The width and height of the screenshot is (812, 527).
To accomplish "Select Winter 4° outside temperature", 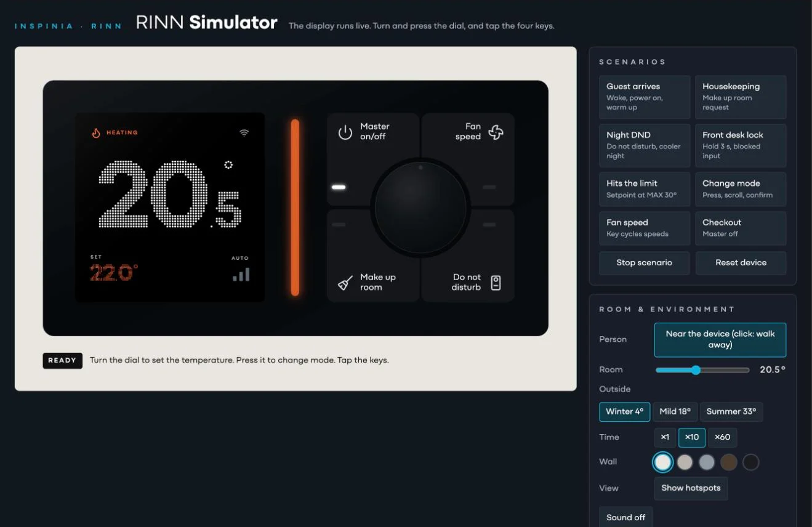I will click(x=624, y=411).
